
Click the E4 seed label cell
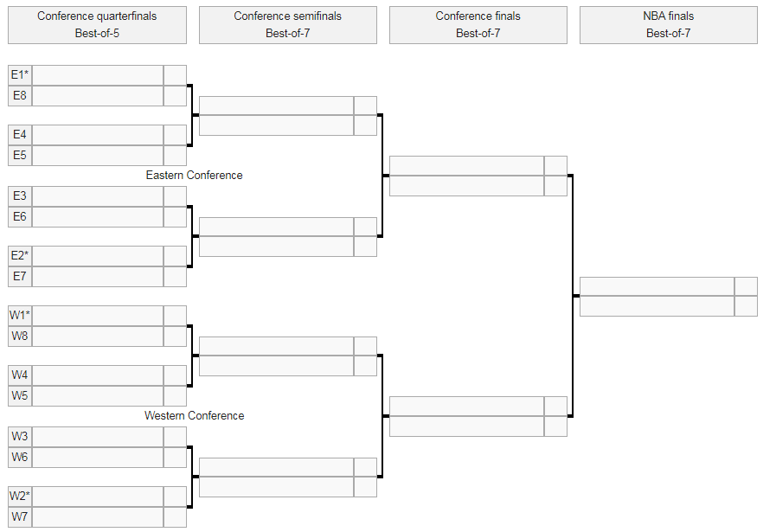(x=20, y=135)
